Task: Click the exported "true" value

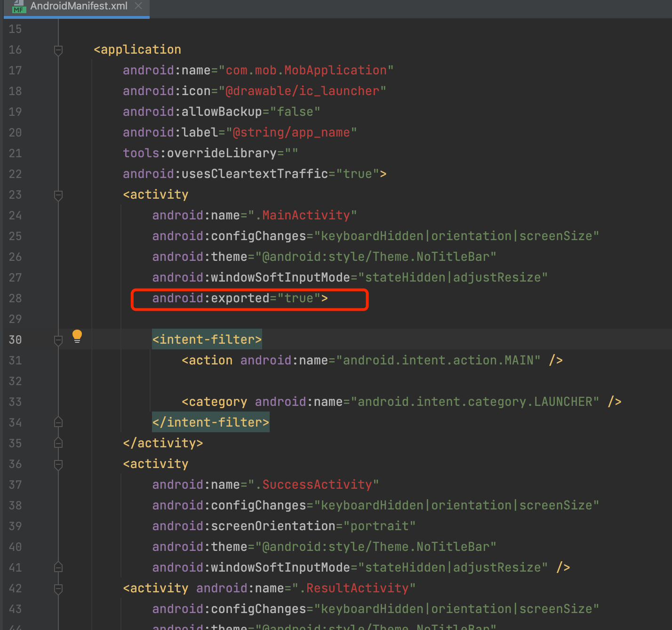Action: point(299,298)
